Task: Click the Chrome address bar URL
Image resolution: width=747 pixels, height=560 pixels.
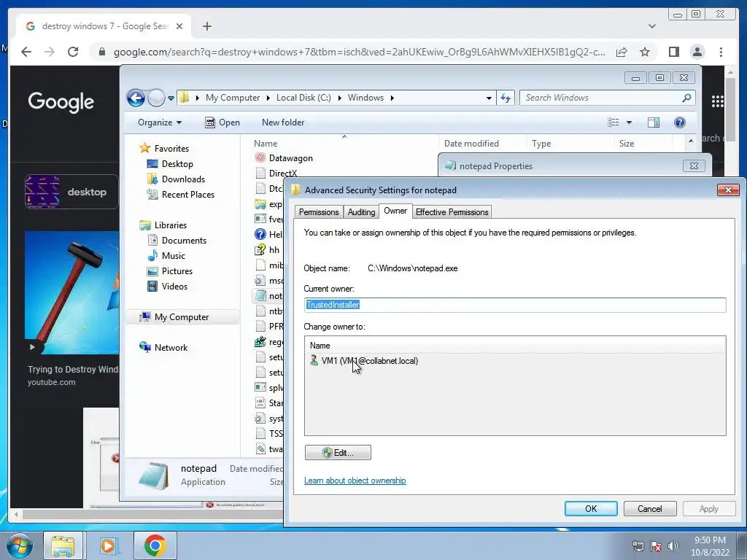Action: pyautogui.click(x=359, y=52)
